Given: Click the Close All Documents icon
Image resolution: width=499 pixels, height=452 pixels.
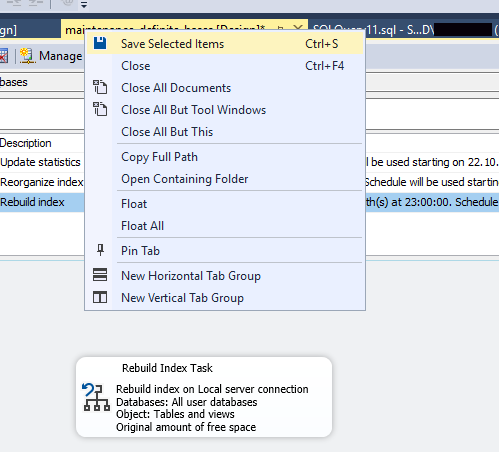Looking at the screenshot, I should pos(100,87).
